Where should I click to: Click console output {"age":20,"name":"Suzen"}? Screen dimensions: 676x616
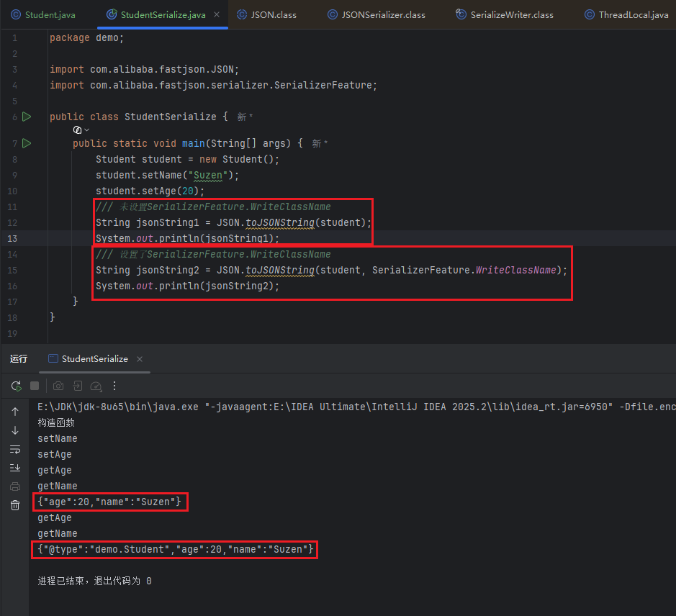109,502
